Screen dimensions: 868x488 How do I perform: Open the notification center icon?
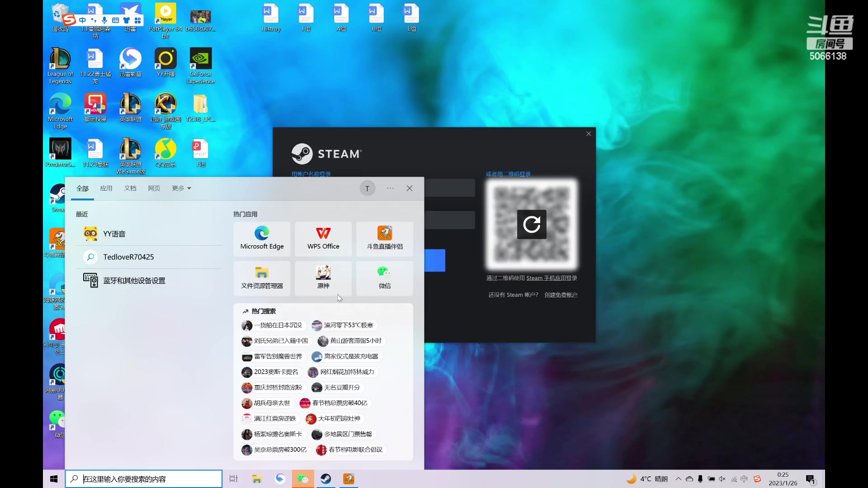pyautogui.click(x=811, y=479)
